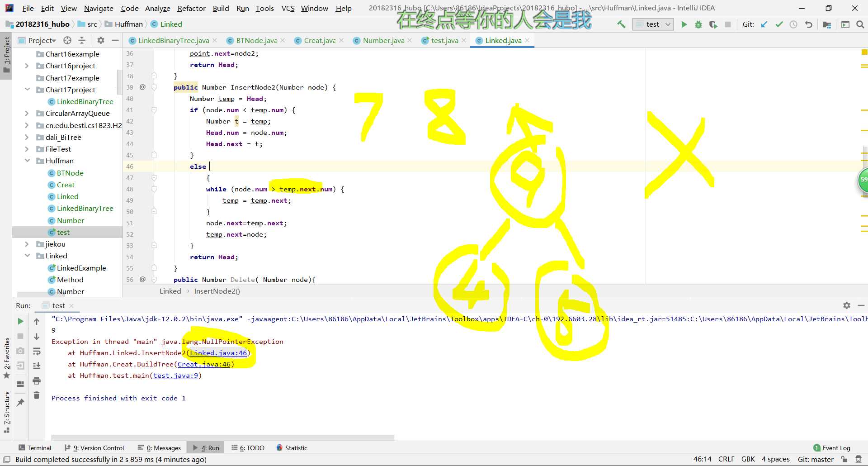
Task: Change CRLF line separator in status bar
Action: [x=726, y=459]
